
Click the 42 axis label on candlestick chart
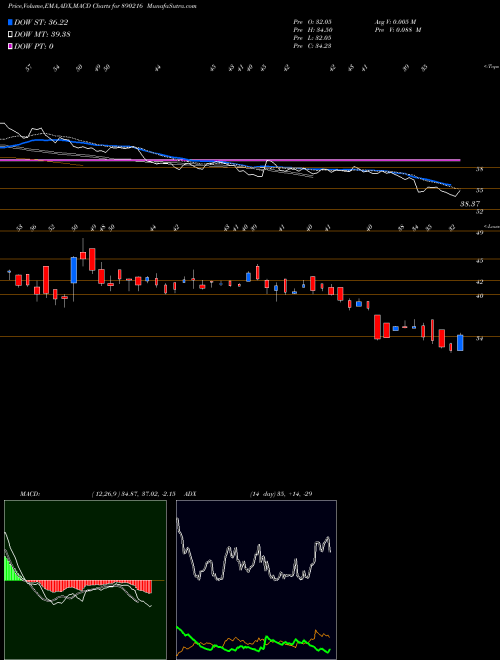pos(479,282)
